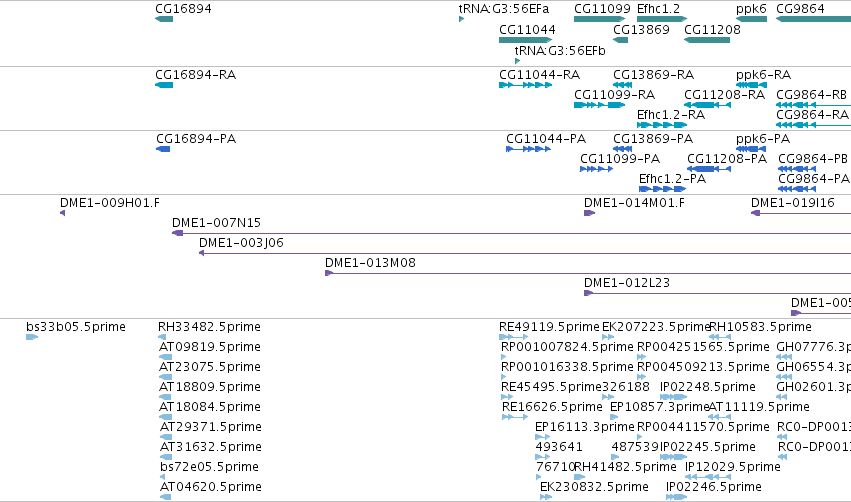Click the tRNA:G3:56EFa gene feature label

point(504,9)
